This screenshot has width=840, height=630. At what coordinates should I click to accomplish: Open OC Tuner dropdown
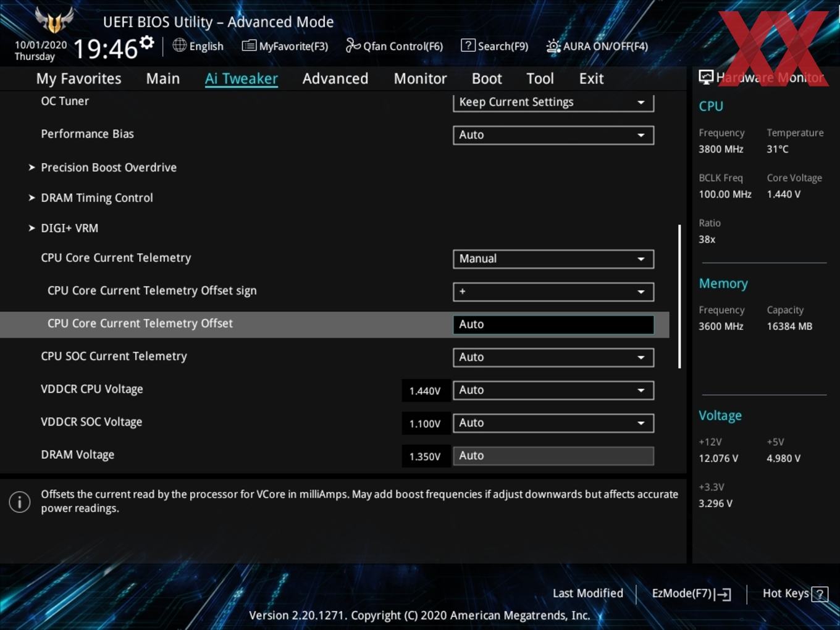pyautogui.click(x=553, y=103)
